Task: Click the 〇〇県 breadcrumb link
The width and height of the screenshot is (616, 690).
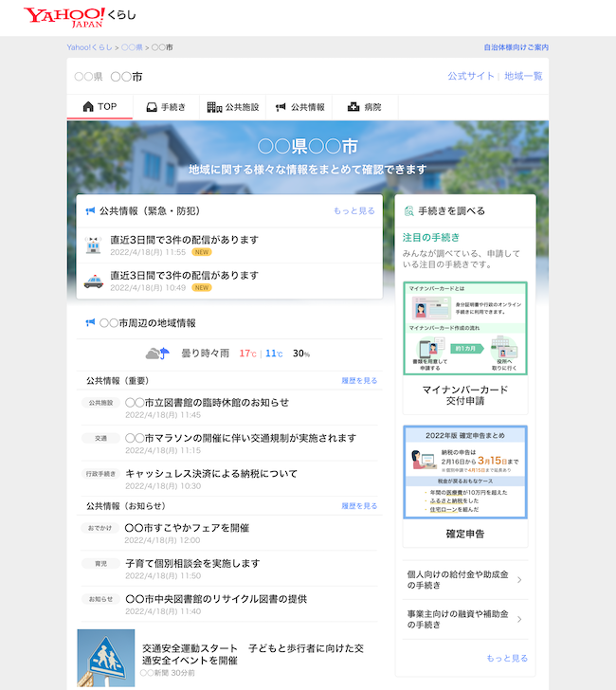Action: click(132, 47)
